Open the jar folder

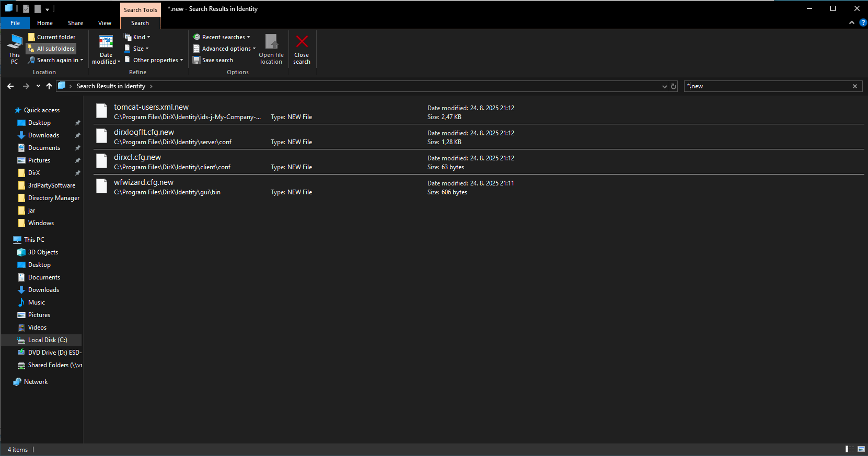pos(31,211)
